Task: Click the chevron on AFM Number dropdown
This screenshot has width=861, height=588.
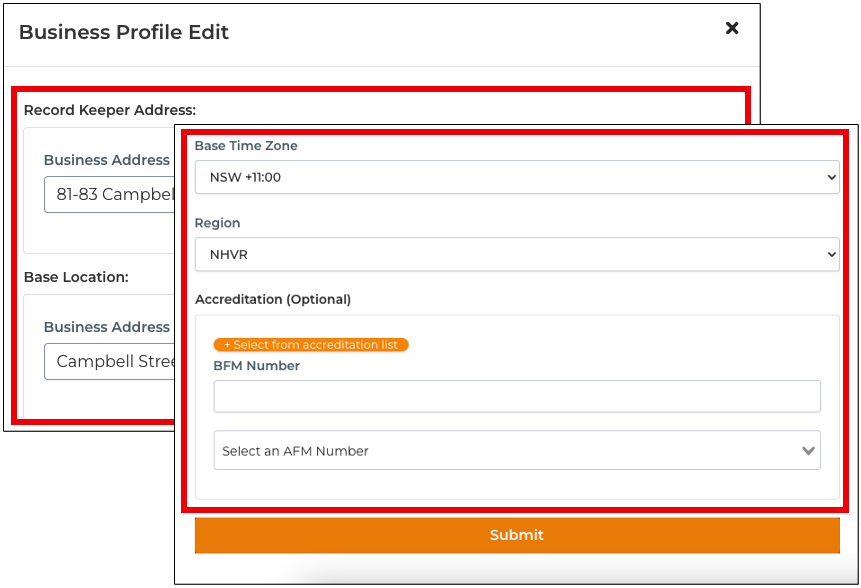Action: click(x=808, y=451)
